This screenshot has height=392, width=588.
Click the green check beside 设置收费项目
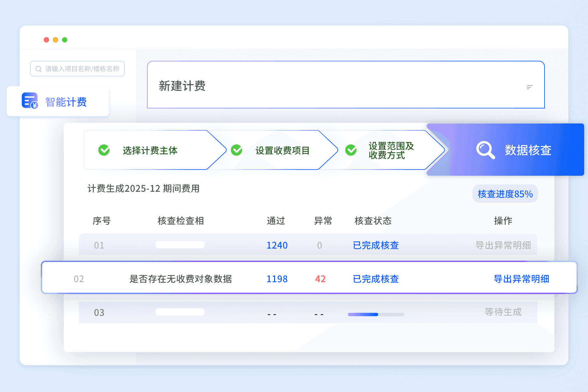pyautogui.click(x=237, y=150)
